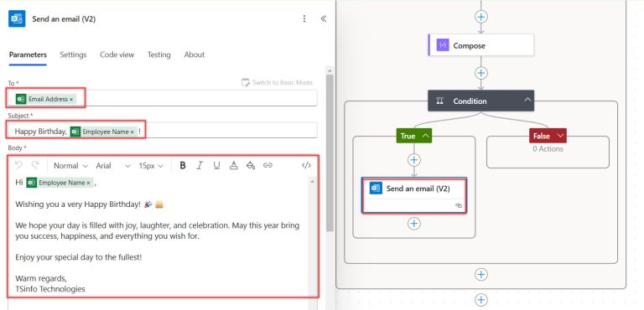Toggle the HTML code view button

pyautogui.click(x=306, y=165)
